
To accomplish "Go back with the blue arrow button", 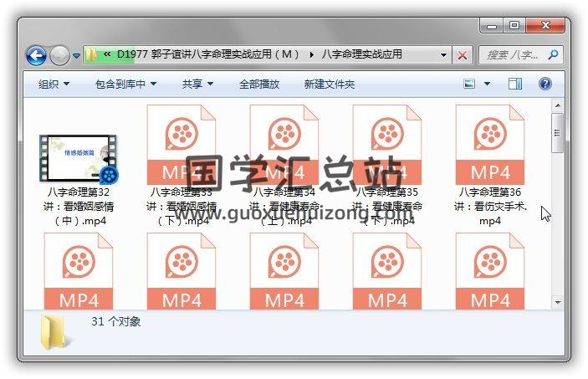I will click(36, 55).
